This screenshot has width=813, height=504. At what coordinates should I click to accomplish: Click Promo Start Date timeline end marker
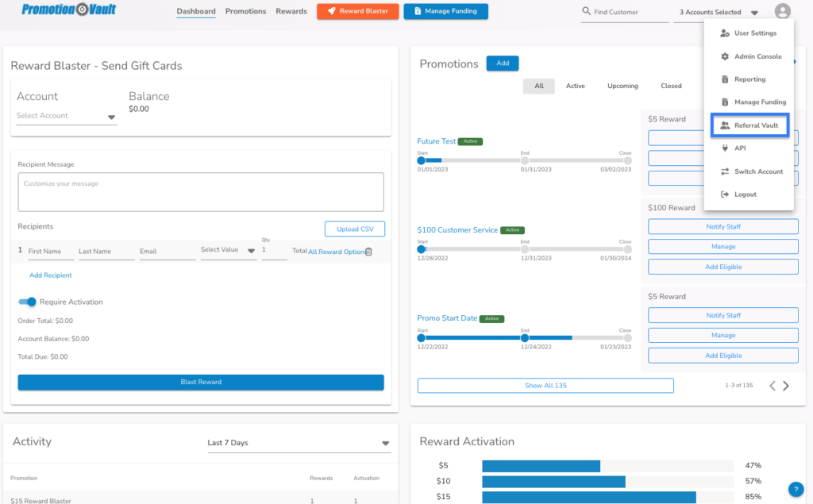pos(525,338)
